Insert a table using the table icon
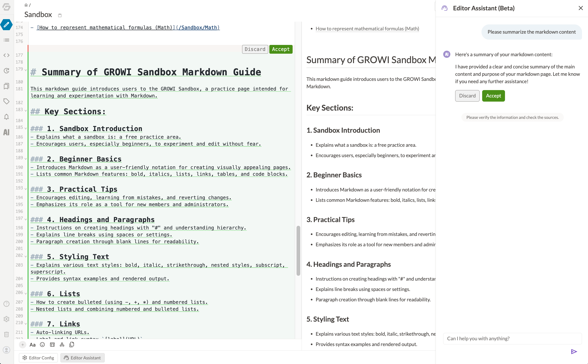Screen dimensions: 588x364 [x=52, y=344]
